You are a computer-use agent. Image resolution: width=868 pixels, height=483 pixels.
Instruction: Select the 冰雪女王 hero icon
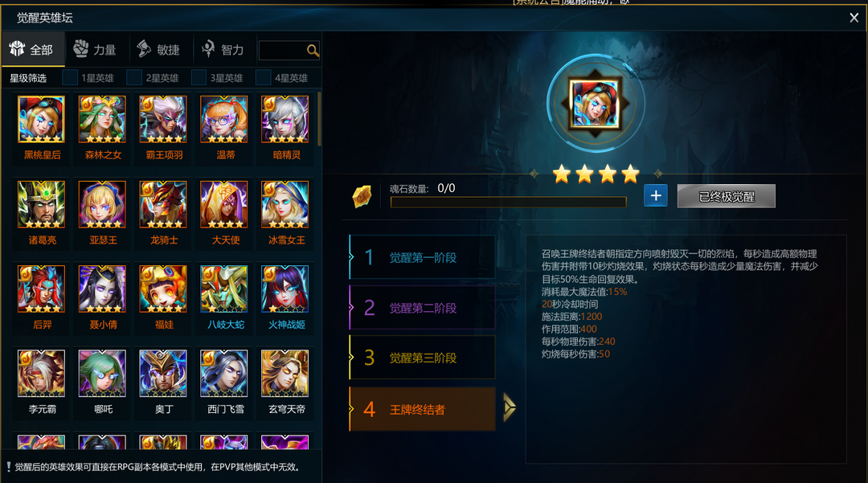click(285, 204)
